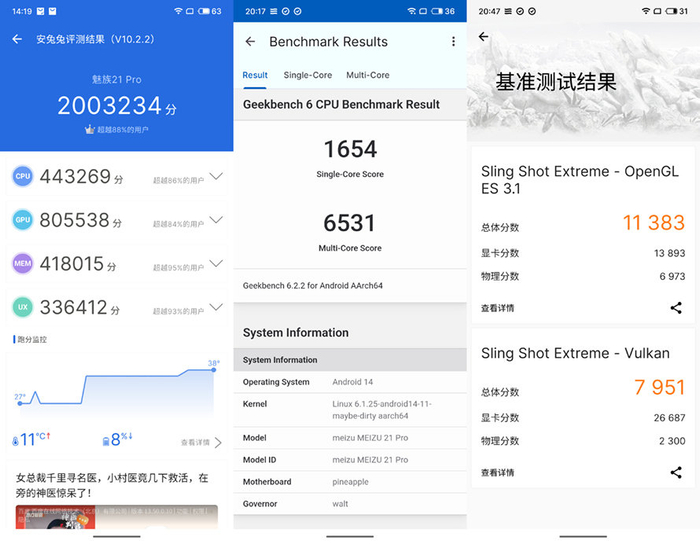Image resolution: width=700 pixels, height=544 pixels.
Task: Select the Kernel information row
Action: tap(350, 410)
